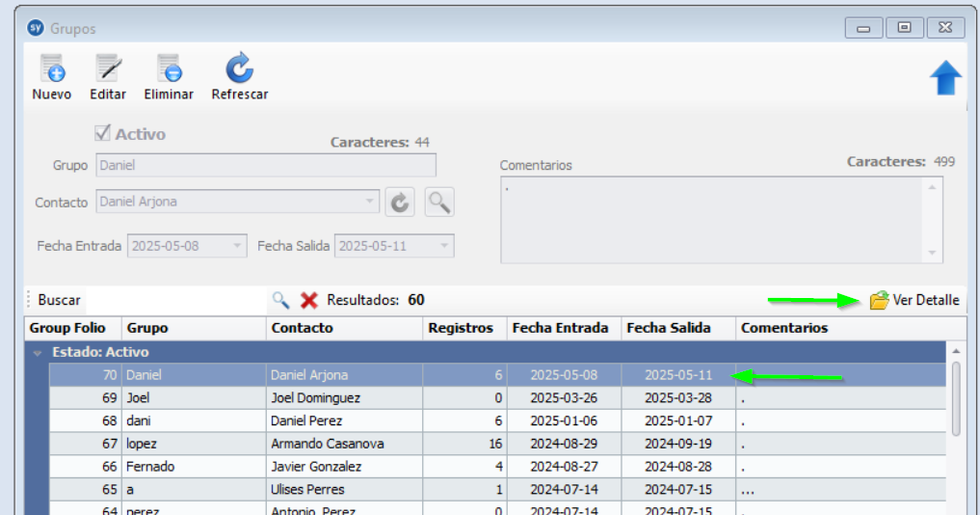This screenshot has height=515, width=980.
Task: Collapse the Estado: Activo group
Action: (x=38, y=353)
